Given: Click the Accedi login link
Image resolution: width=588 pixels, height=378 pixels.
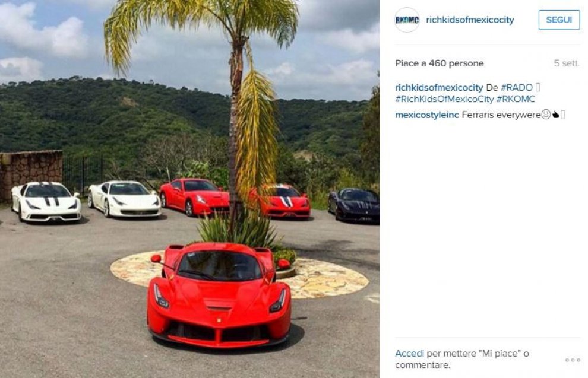Looking at the screenshot, I should tap(409, 353).
